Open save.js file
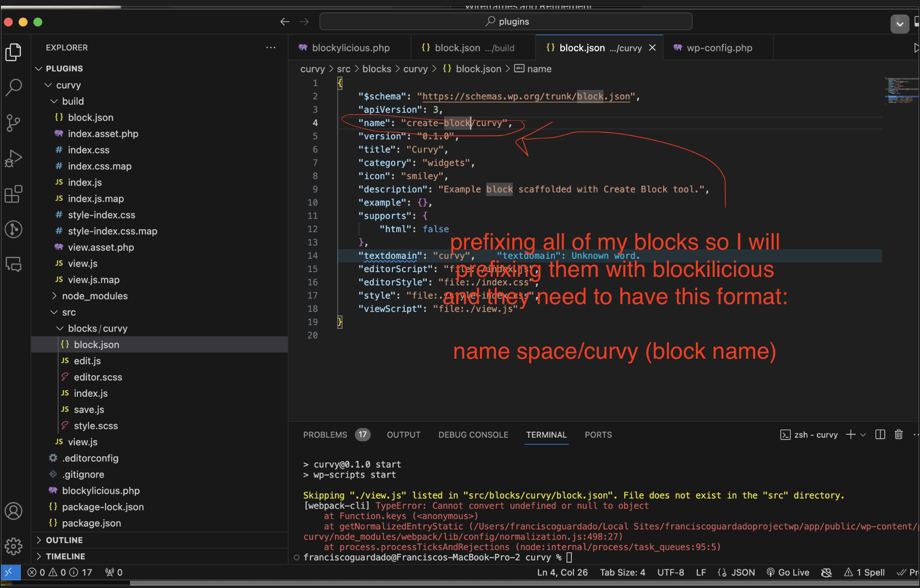Image resolution: width=920 pixels, height=588 pixels. [x=89, y=409]
